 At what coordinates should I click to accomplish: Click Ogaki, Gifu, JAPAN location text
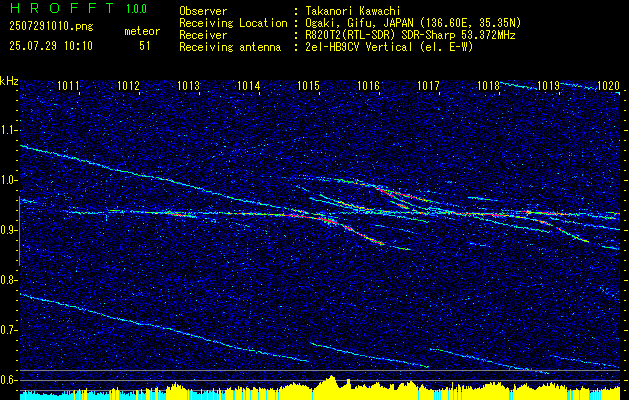(413, 23)
